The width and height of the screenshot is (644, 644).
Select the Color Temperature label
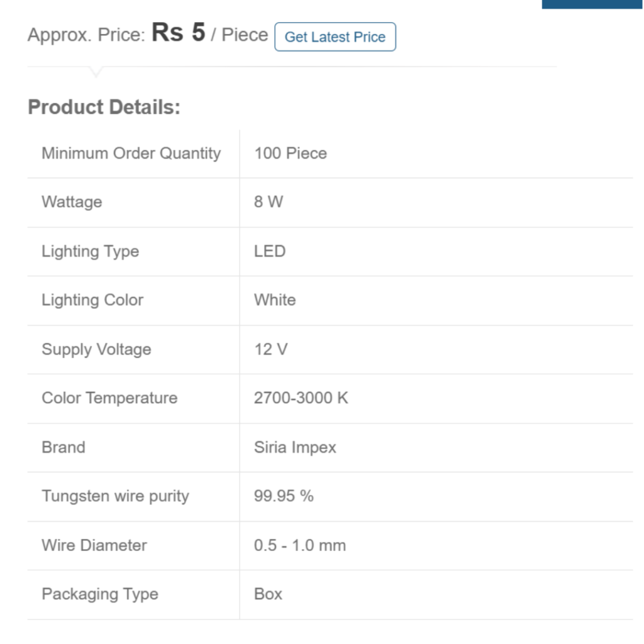point(109,398)
